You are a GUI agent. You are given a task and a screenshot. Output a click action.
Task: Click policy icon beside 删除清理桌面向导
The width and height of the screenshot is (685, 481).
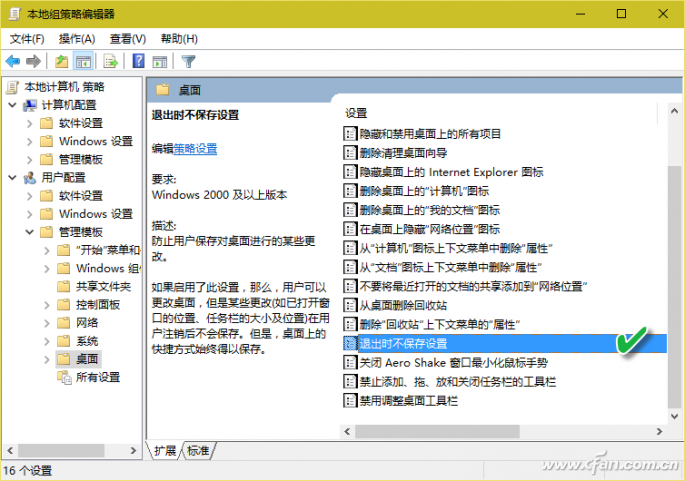[349, 152]
